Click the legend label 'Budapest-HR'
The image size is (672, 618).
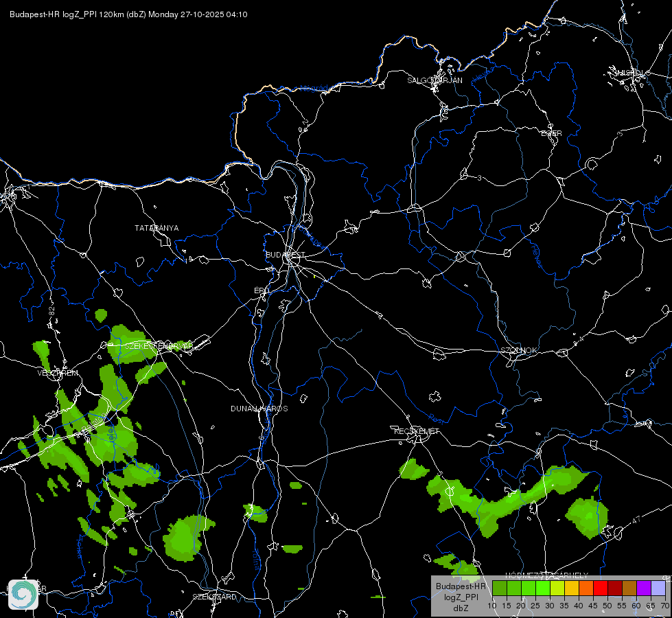(x=461, y=586)
